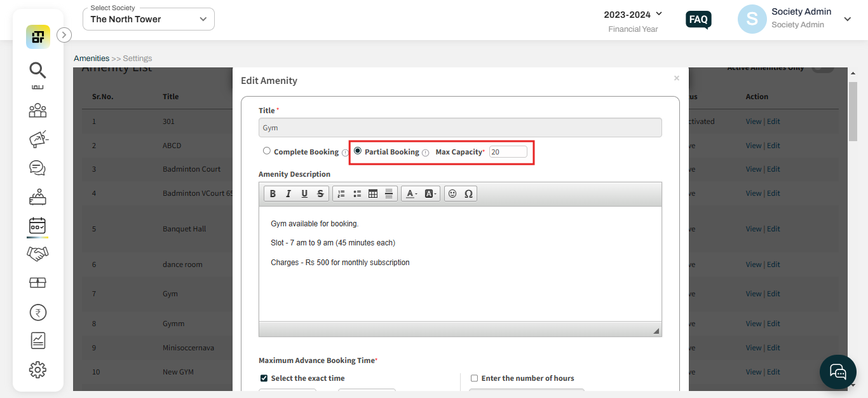The height and width of the screenshot is (398, 868).
Task: Open the Society Admin account menu
Action: (x=847, y=19)
